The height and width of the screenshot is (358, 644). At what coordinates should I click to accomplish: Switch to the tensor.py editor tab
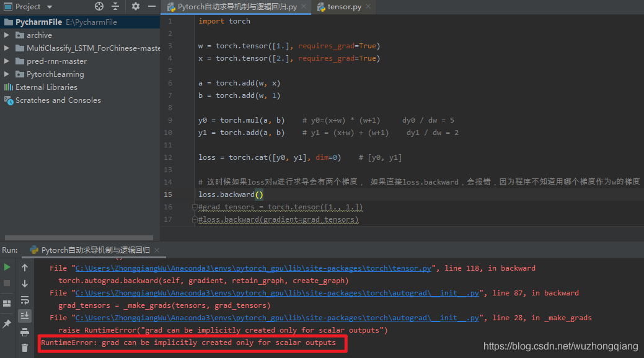click(x=344, y=7)
